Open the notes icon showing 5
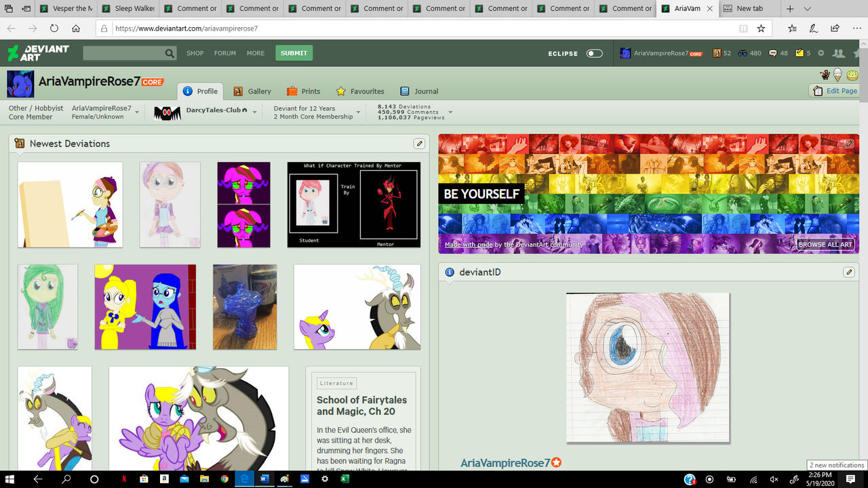The width and height of the screenshot is (868, 488). pyautogui.click(x=803, y=53)
